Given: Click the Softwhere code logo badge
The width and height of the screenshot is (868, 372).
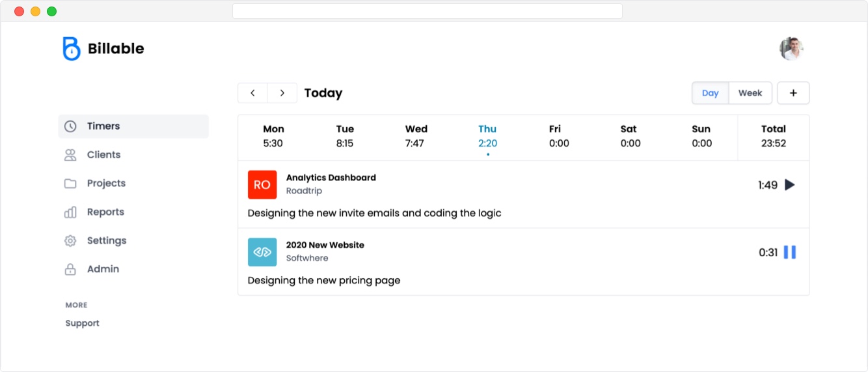Looking at the screenshot, I should pos(262,252).
